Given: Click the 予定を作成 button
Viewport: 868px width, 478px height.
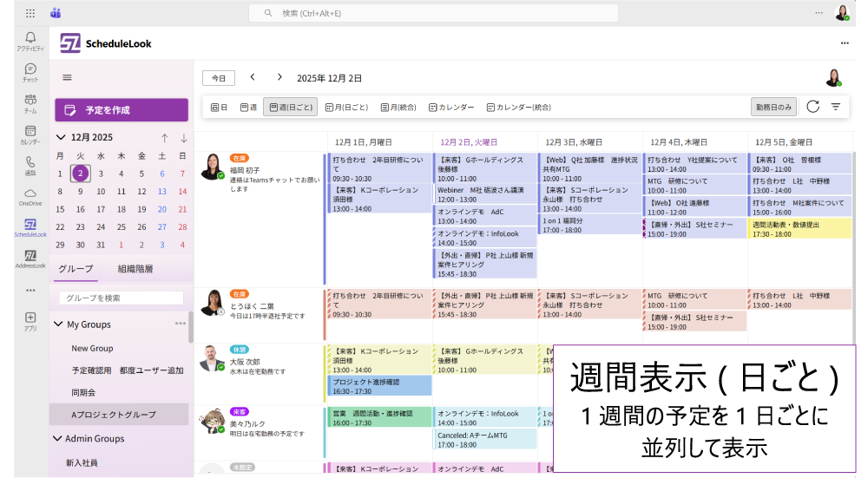Looking at the screenshot, I should pos(122,110).
